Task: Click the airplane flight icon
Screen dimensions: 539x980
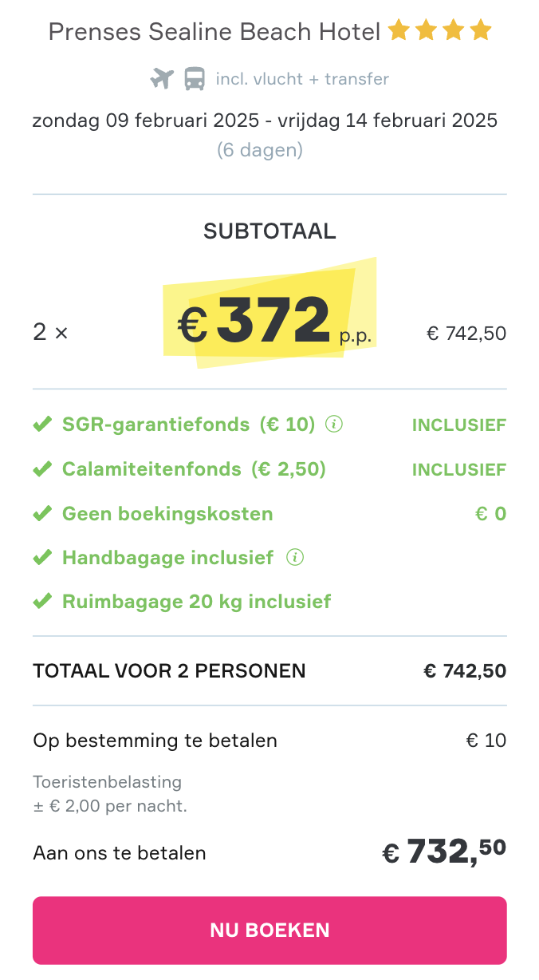Action: 162,79
